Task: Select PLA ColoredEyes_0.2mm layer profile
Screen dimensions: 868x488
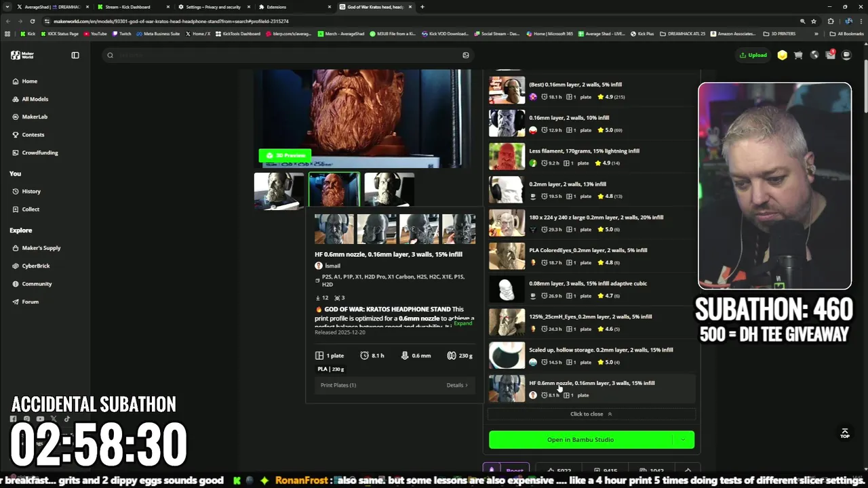Action: point(591,256)
